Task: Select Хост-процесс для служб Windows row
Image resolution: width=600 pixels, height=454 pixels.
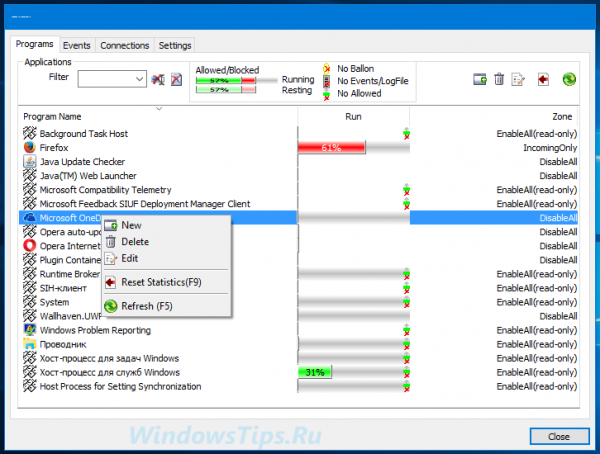Action: point(298,372)
